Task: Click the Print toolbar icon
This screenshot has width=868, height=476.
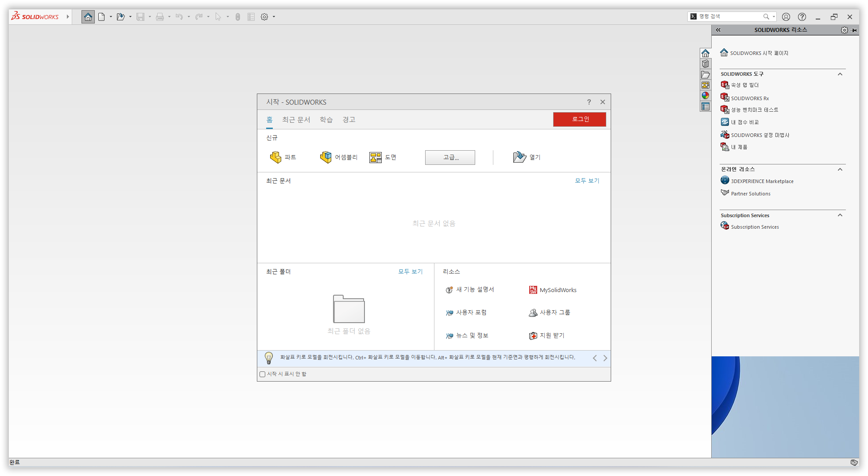Action: 160,17
